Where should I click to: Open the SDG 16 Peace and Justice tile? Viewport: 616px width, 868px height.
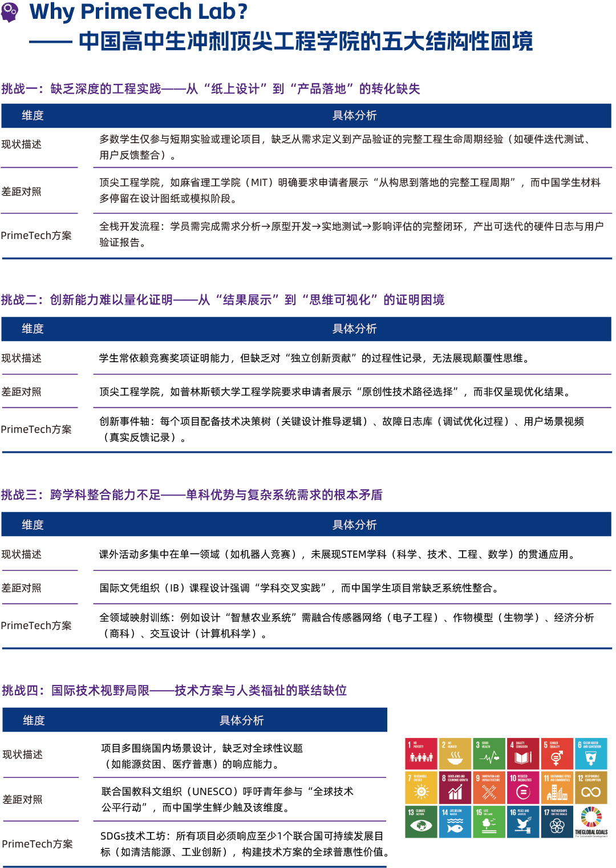click(x=523, y=822)
